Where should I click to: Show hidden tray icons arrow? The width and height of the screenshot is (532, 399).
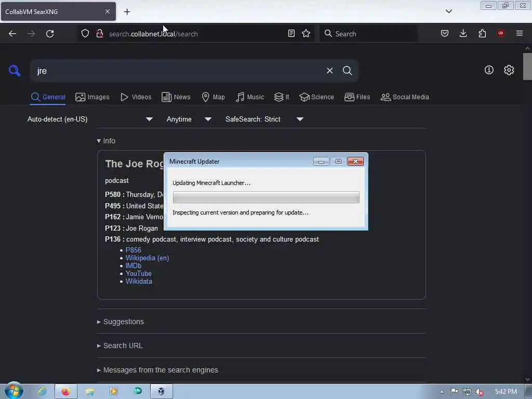coord(442,392)
